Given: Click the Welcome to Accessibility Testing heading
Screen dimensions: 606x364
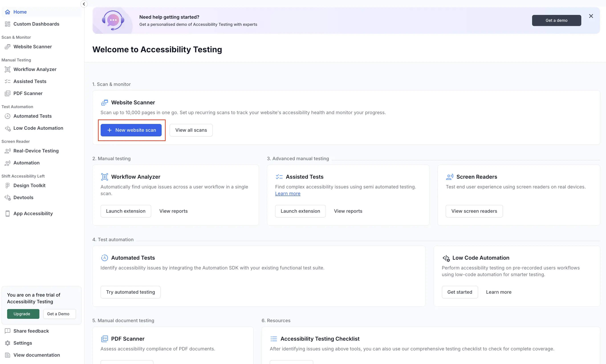Looking at the screenshot, I should 157,50.
